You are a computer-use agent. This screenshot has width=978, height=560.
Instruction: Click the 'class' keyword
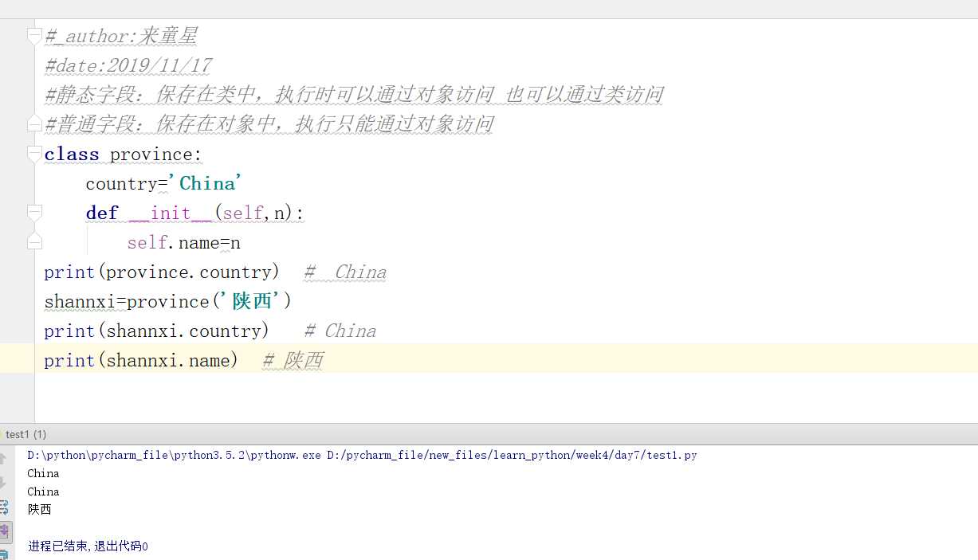point(72,154)
